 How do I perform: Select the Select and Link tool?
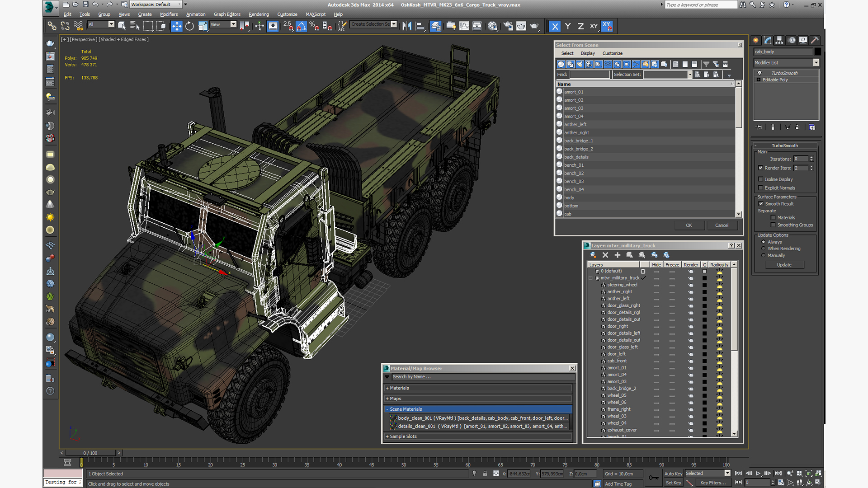52,26
